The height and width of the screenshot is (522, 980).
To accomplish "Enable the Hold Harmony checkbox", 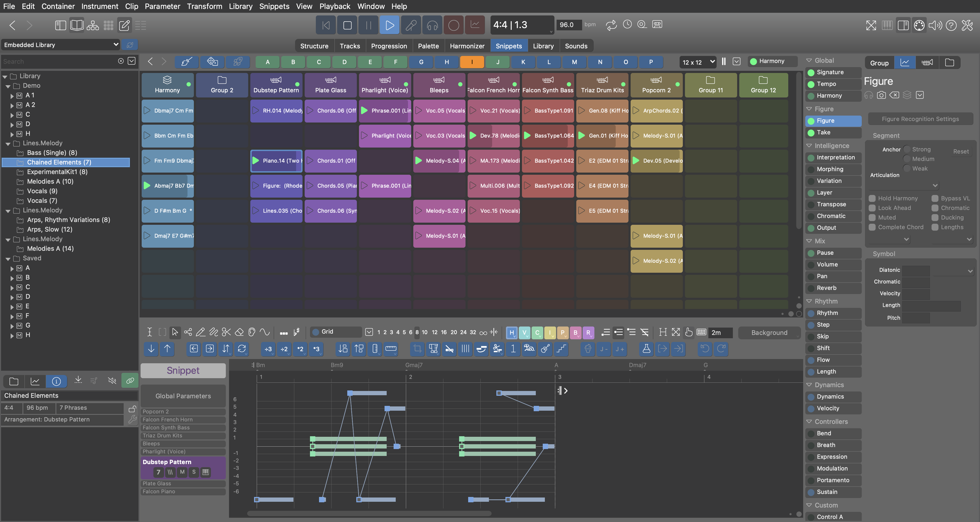I will tap(872, 198).
